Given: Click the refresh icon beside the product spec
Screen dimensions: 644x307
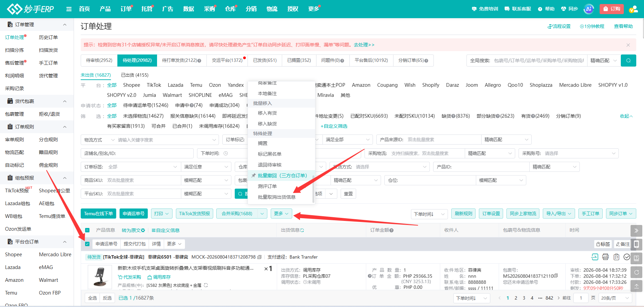Looking at the screenshot, I should (x=206, y=285).
